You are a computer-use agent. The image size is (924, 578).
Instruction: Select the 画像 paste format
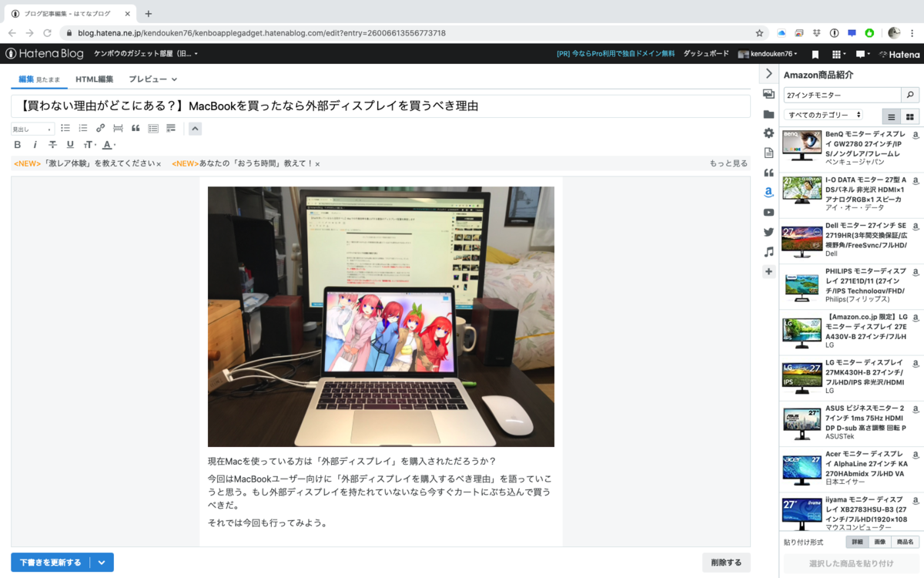point(880,542)
